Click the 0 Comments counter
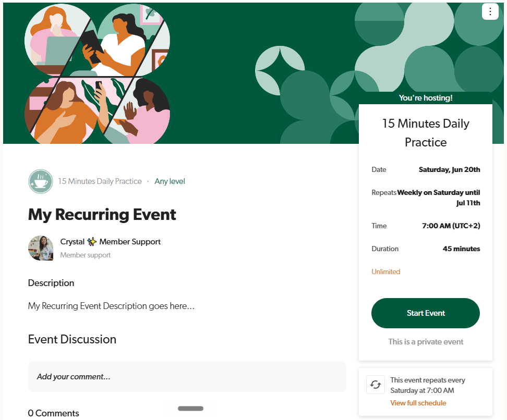This screenshot has height=420, width=507. click(x=53, y=413)
